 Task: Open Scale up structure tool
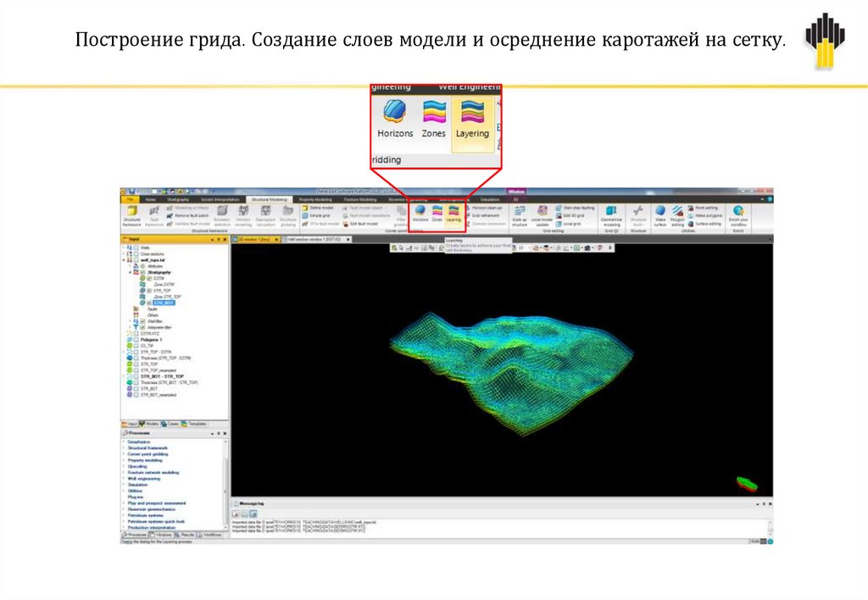pos(520,216)
